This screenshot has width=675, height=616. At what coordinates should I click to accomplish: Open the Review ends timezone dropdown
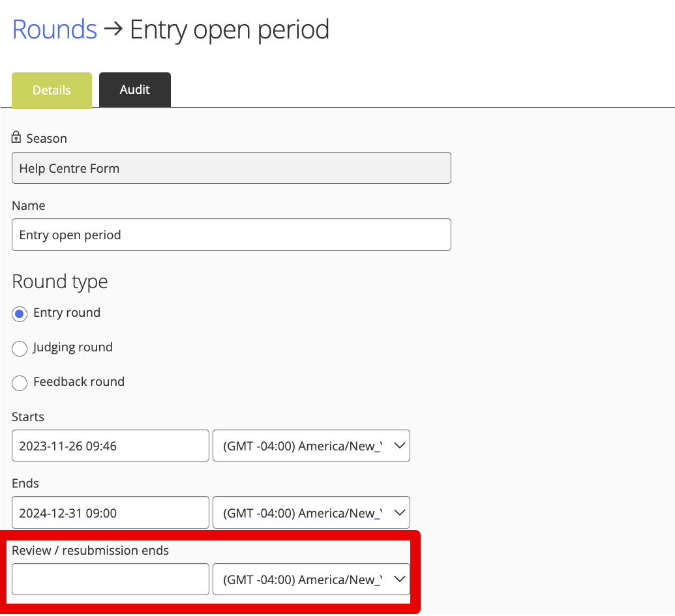[311, 579]
